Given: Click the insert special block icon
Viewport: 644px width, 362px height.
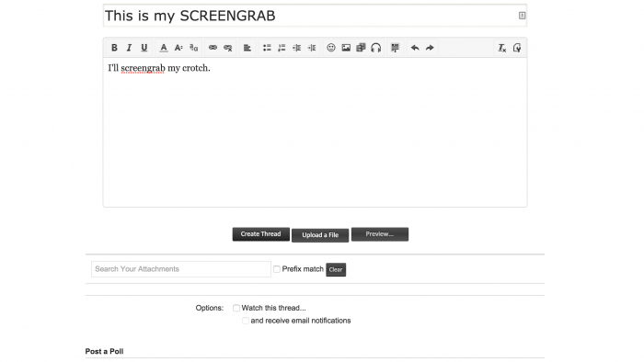Looking at the screenshot, I should tap(395, 48).
